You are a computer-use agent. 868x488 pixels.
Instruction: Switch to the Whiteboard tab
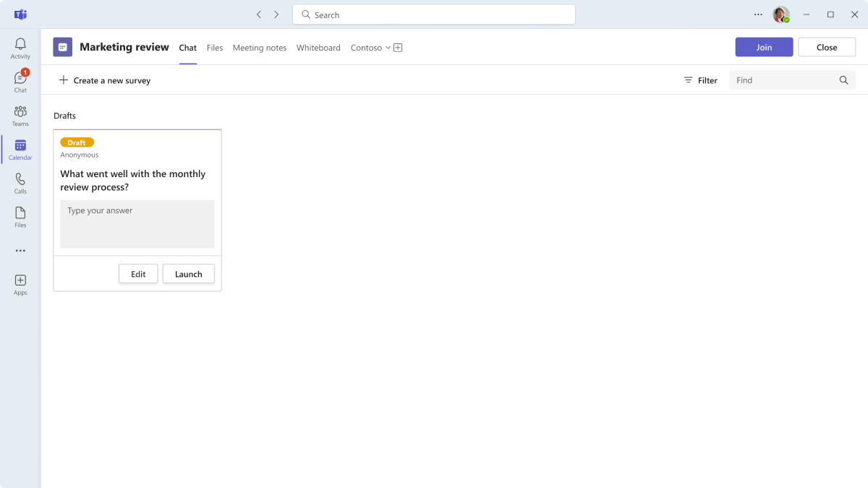click(318, 48)
